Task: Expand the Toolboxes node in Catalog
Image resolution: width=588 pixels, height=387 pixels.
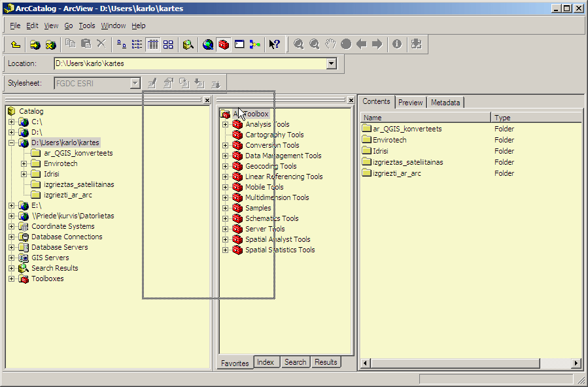Action: point(12,278)
